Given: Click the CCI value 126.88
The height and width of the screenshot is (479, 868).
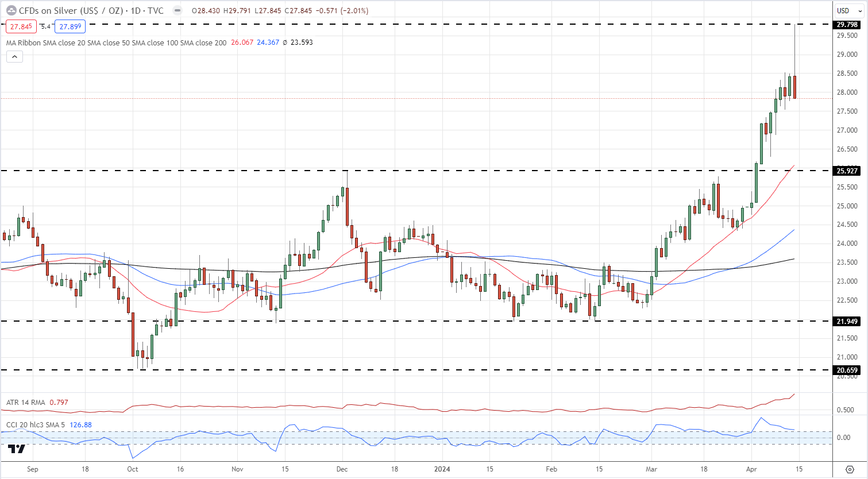Looking at the screenshot, I should (80, 425).
